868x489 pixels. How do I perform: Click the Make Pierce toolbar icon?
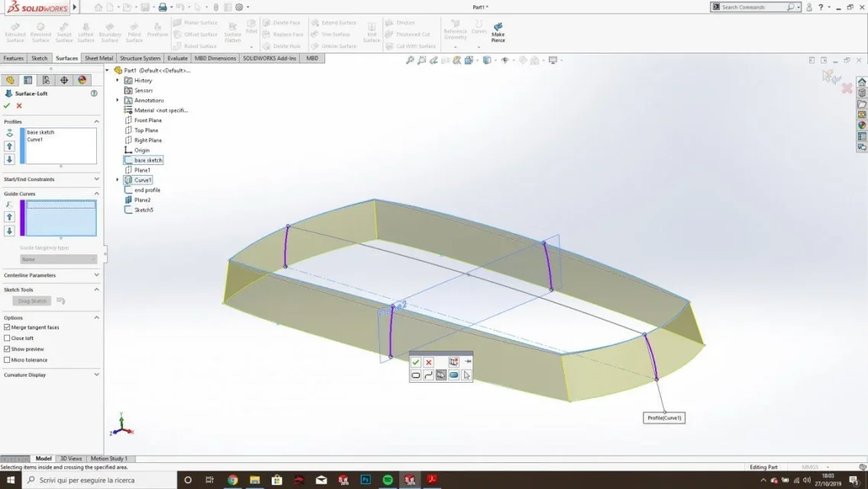point(498,32)
